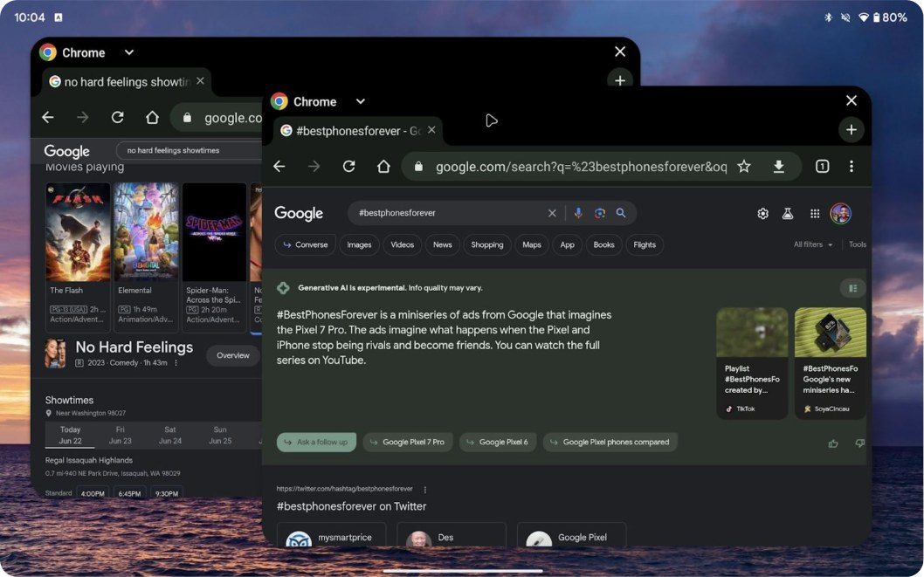Reload the #bestphonesforever search page

(348, 167)
